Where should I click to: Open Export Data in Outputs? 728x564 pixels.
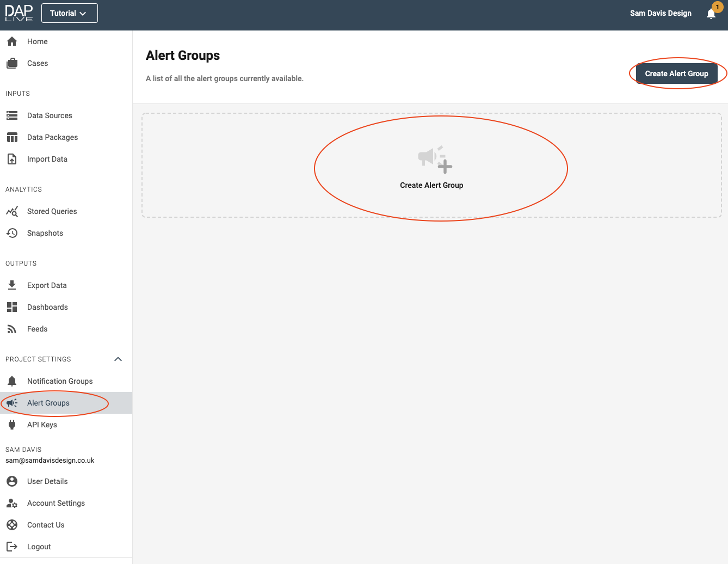[47, 285]
